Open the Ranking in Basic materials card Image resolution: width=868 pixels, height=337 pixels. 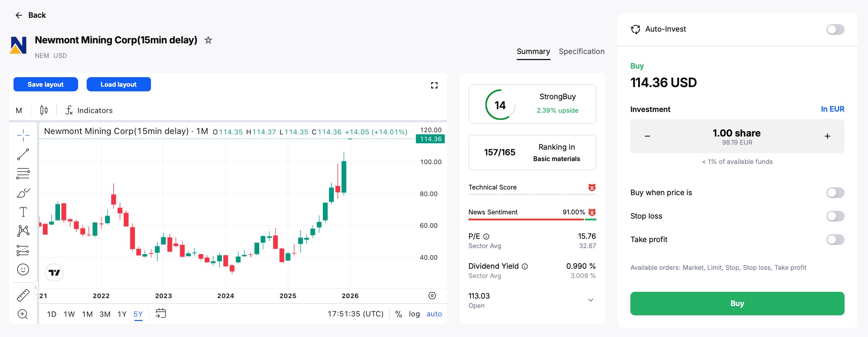pyautogui.click(x=532, y=153)
